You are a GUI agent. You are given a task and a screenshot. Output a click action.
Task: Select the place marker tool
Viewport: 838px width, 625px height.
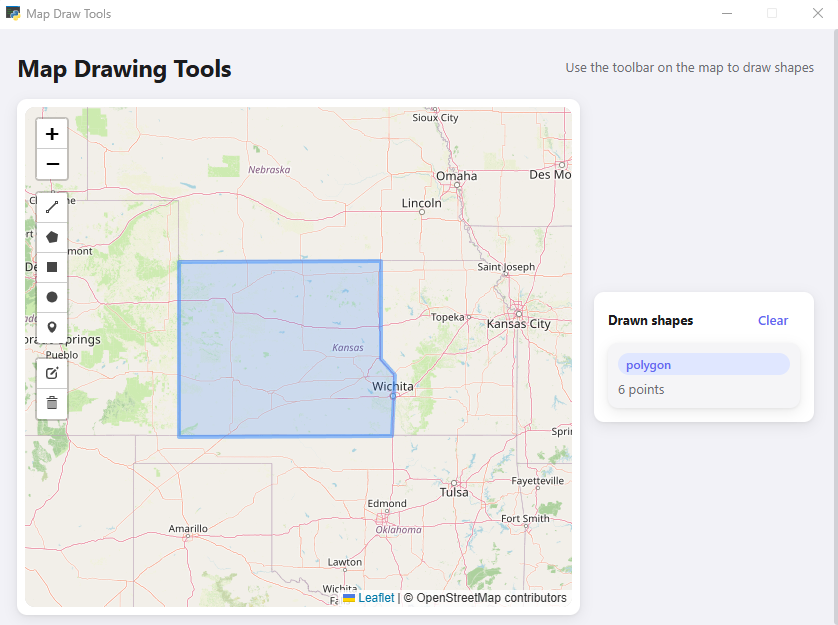(x=52, y=327)
